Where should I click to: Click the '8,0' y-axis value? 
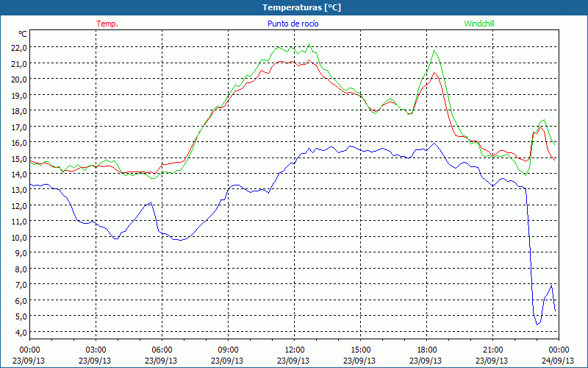pyautogui.click(x=21, y=269)
